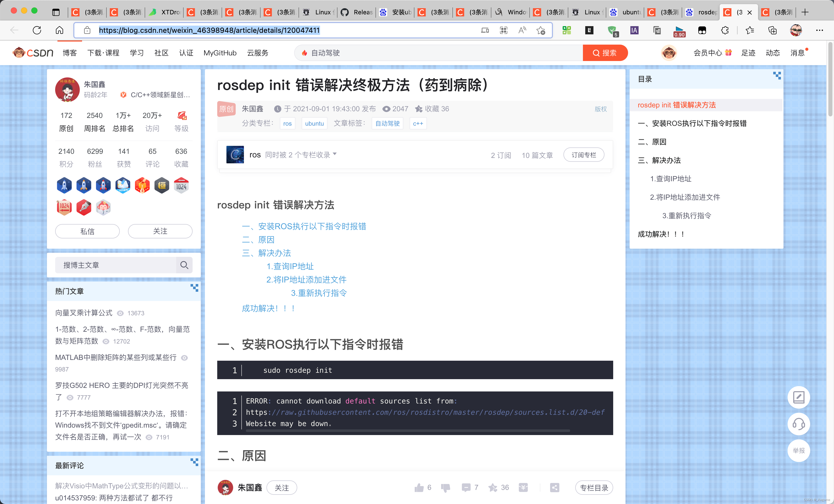Open the 社区 nav item
The image size is (834, 504).
pyautogui.click(x=161, y=53)
